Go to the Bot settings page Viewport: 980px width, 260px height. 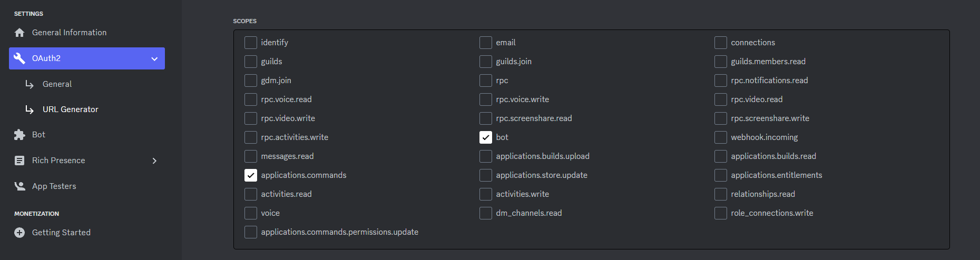point(38,135)
